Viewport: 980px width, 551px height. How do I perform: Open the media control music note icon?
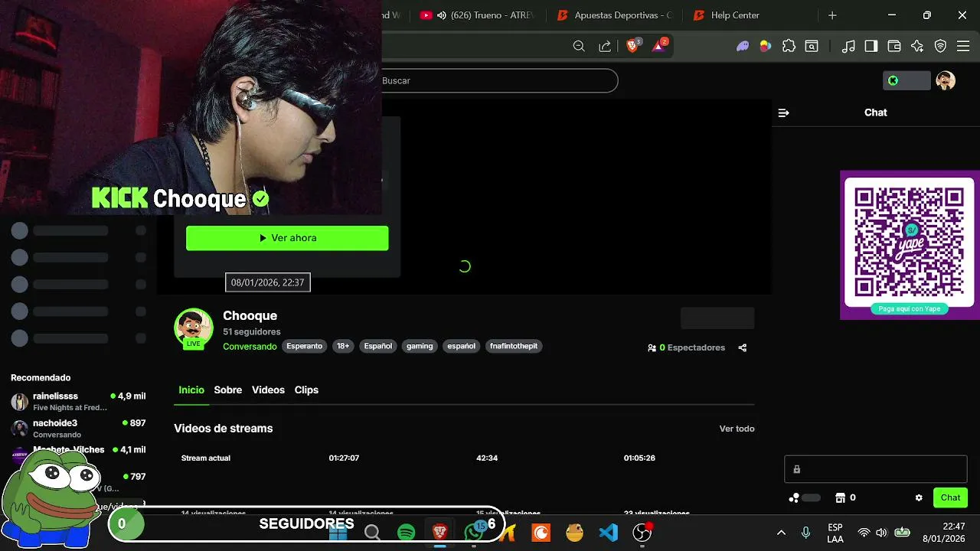coord(848,46)
